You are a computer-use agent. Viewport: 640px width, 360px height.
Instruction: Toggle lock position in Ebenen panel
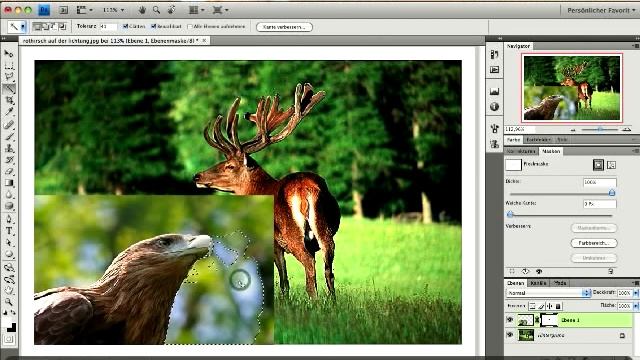pyautogui.click(x=549, y=306)
